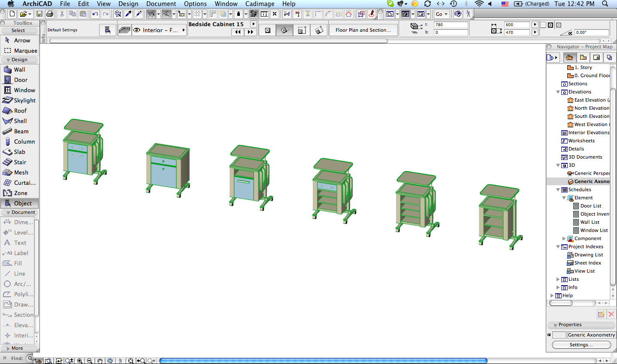Activate the Pick Up Parameters eyedropper
Screen dimensions: 617x364
coord(128,14)
